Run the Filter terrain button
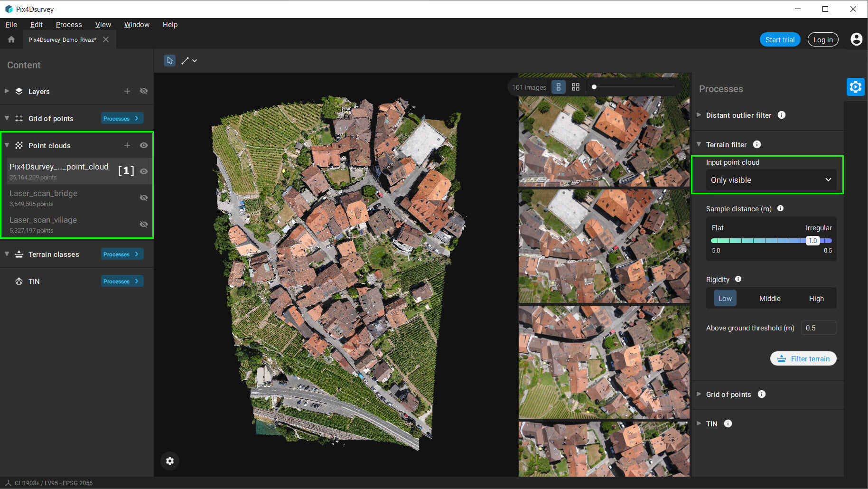 803,358
